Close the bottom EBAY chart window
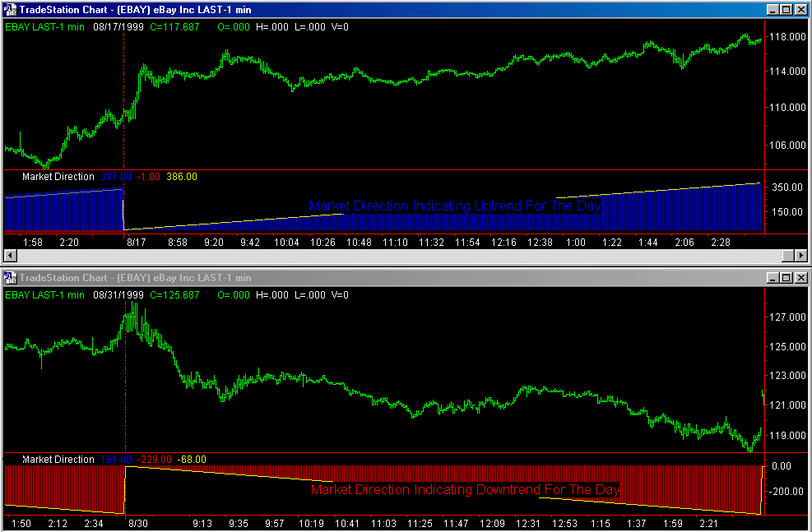The width and height of the screenshot is (812, 532). (800, 278)
